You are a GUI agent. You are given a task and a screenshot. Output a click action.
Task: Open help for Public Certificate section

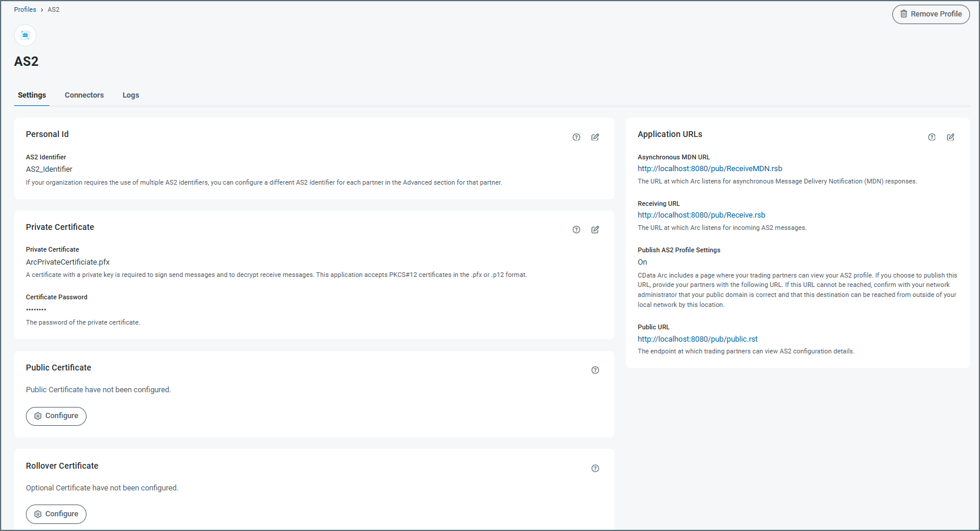point(595,370)
